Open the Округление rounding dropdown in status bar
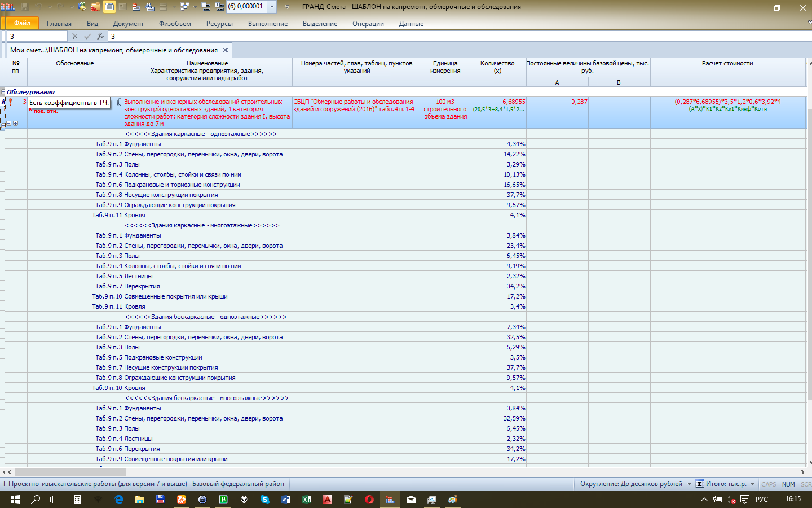812x508 pixels. click(x=689, y=484)
